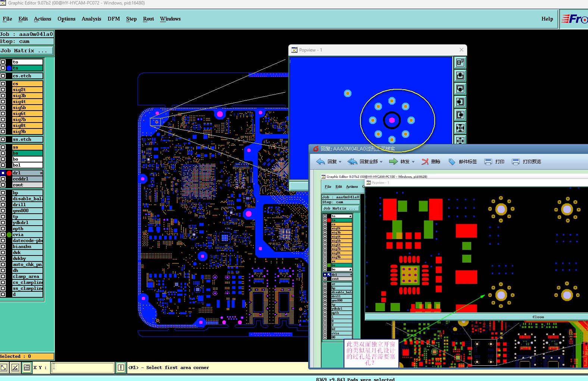The height and width of the screenshot is (381, 588).
Task: Select the cvia layer row
Action: pyautogui.click(x=28, y=235)
